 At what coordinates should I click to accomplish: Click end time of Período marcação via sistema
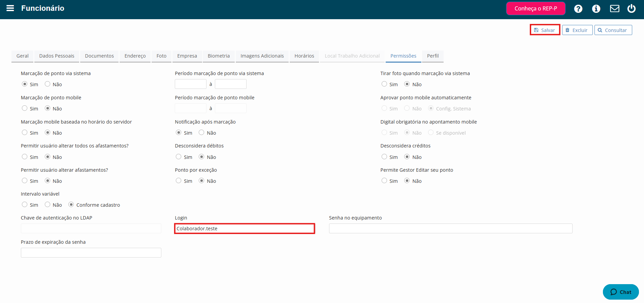231,84
